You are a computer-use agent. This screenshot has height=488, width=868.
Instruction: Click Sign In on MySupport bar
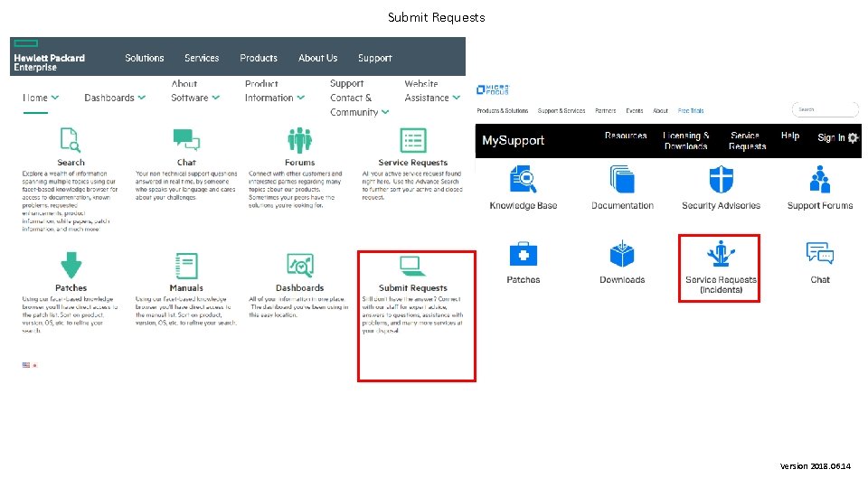pyautogui.click(x=831, y=137)
